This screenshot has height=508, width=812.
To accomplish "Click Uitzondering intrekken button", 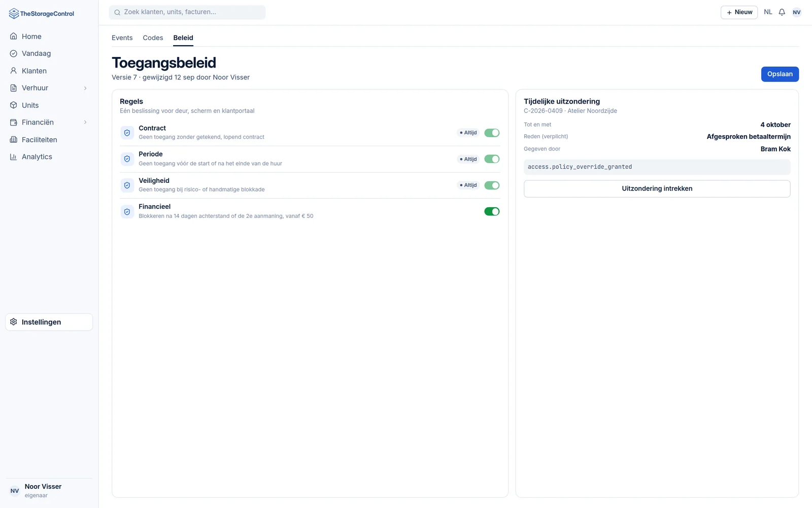I will tap(657, 188).
